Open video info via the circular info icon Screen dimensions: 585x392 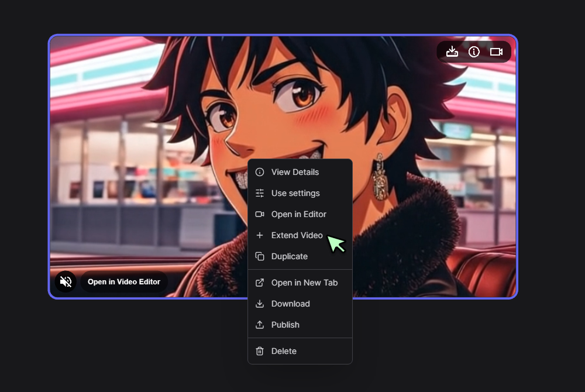tap(474, 51)
